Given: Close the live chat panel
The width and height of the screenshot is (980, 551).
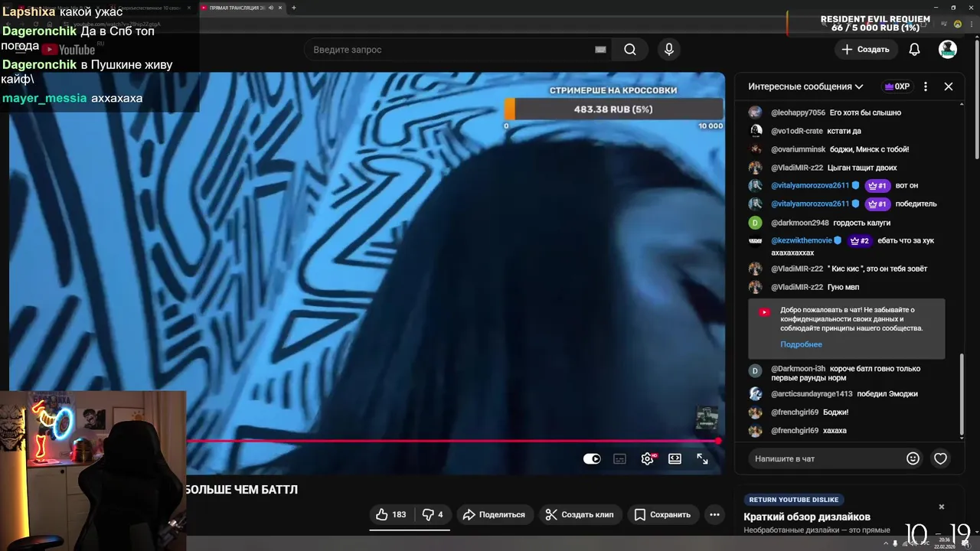Looking at the screenshot, I should coord(949,86).
